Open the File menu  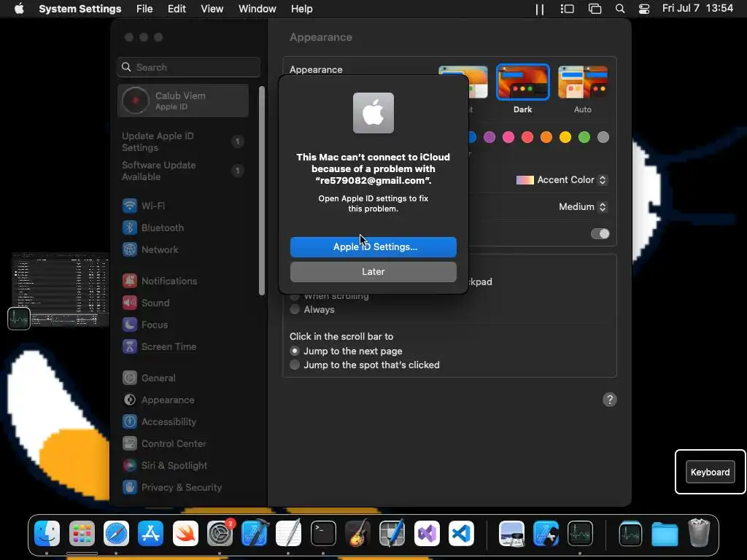click(x=144, y=9)
